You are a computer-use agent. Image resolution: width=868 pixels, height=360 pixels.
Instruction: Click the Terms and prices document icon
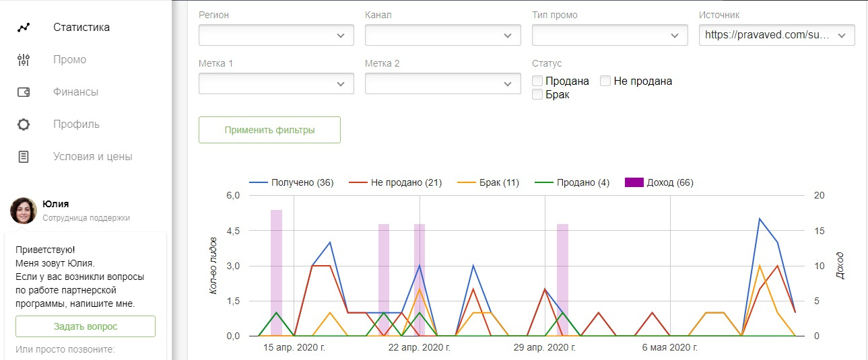tap(24, 157)
